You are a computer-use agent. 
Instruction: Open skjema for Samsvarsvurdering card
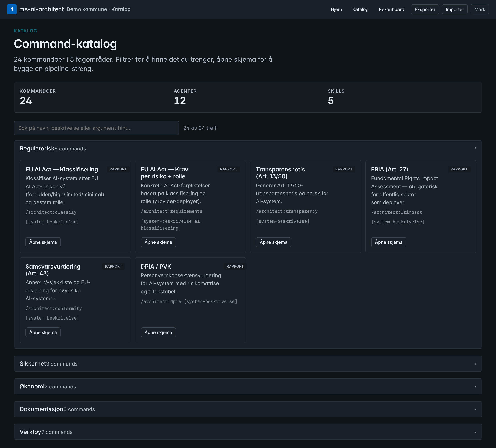click(43, 332)
